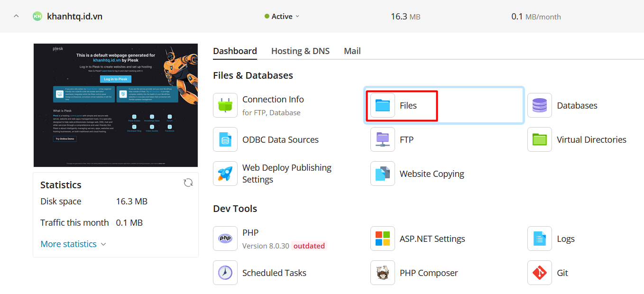Screen dimensions: 644x294
Task: Open PHP settings icon
Action: [225, 239]
